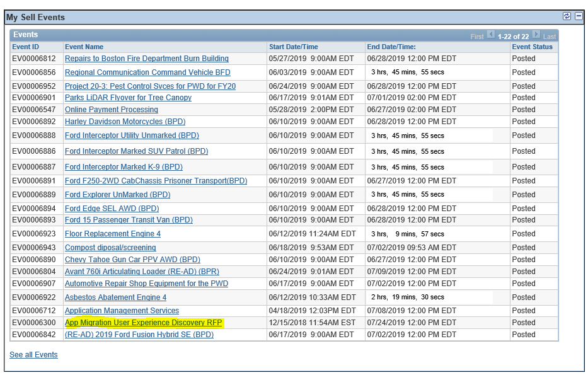The image size is (588, 375).
Task: Click the previous page arrow icon
Action: click(x=491, y=35)
